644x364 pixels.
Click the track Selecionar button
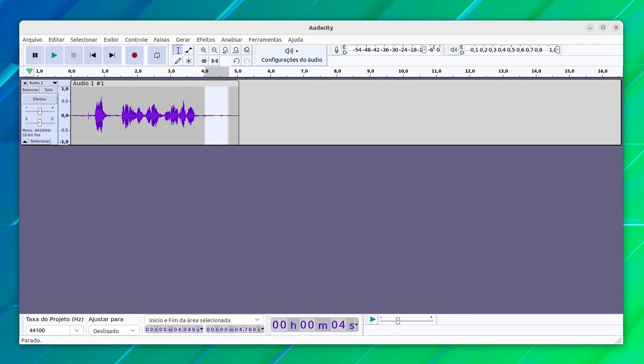[x=40, y=141]
